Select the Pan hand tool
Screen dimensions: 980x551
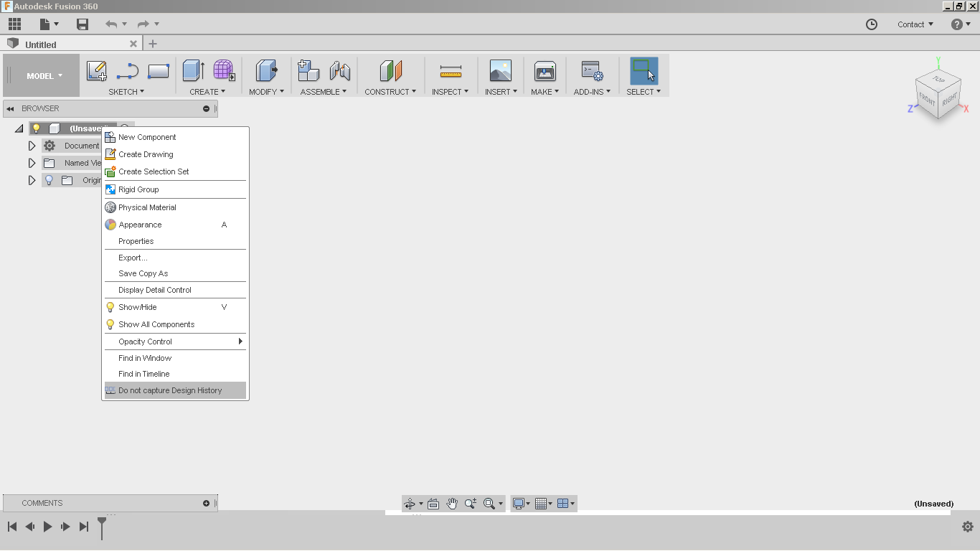pos(452,504)
